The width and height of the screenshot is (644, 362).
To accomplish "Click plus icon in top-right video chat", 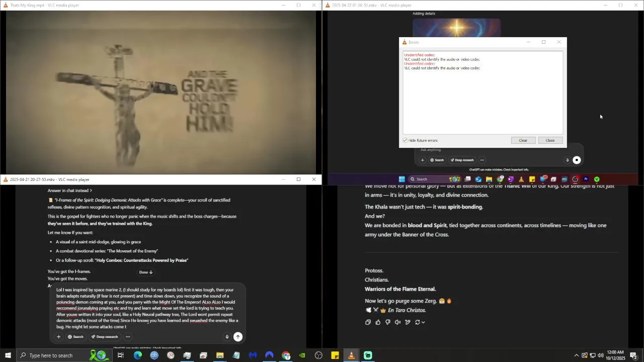I will pyautogui.click(x=422, y=160).
